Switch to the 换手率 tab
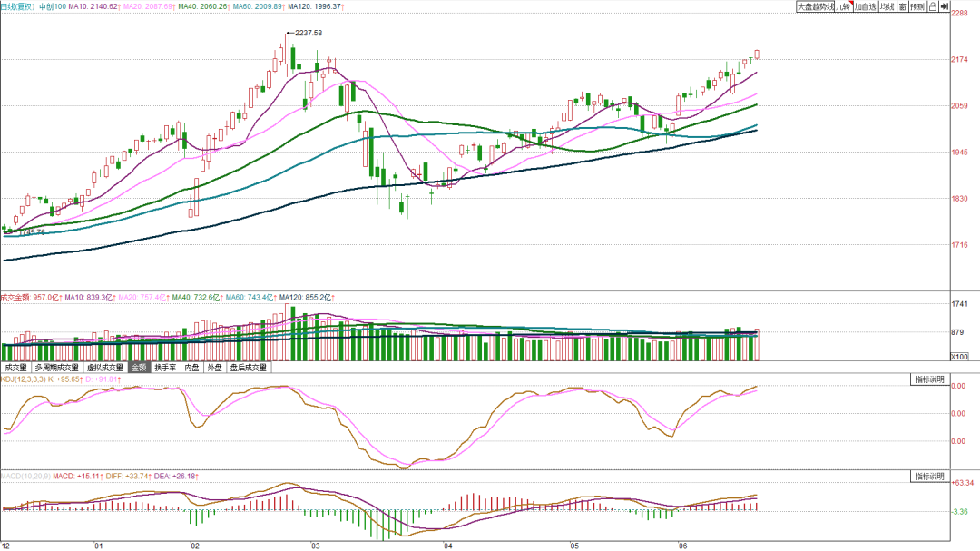Viewport: 980px width, 551px height. point(166,367)
